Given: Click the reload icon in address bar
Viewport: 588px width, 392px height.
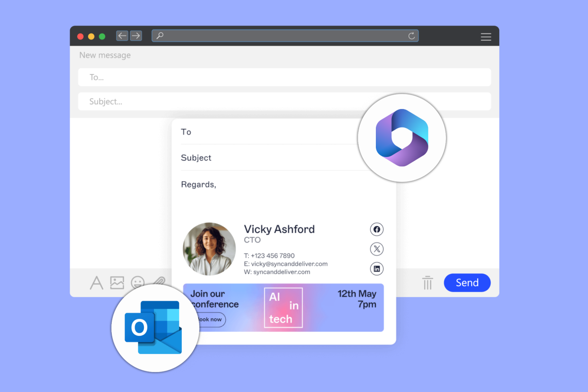Looking at the screenshot, I should pyautogui.click(x=411, y=36).
